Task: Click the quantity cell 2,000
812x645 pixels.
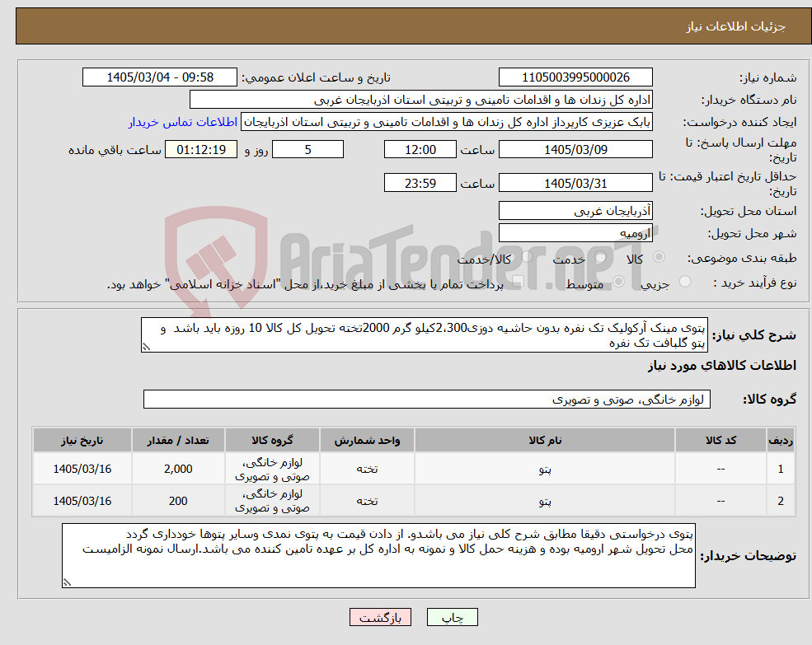Action: (x=178, y=469)
